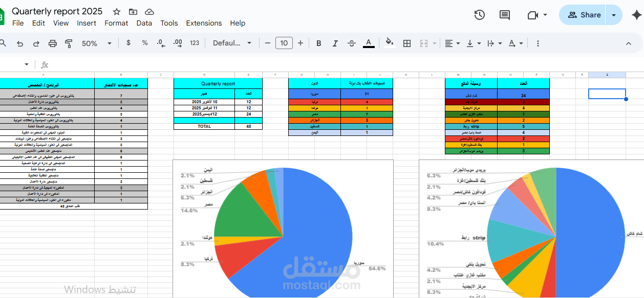The height and width of the screenshot is (298, 644).
Task: Format as percent with the % icon
Action: point(145,43)
